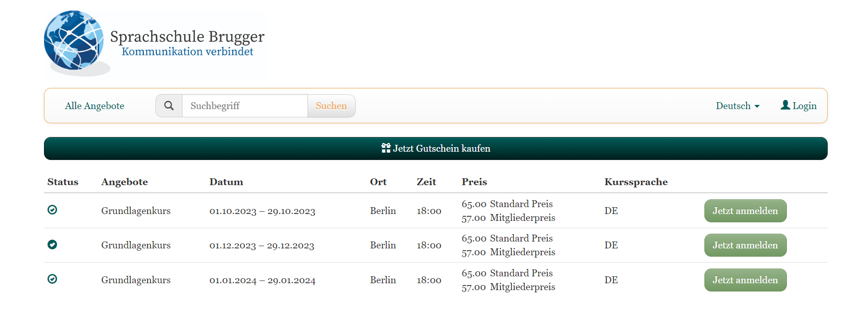The image size is (868, 335).
Task: Register for course starting 01.10.2023
Action: 745,211
